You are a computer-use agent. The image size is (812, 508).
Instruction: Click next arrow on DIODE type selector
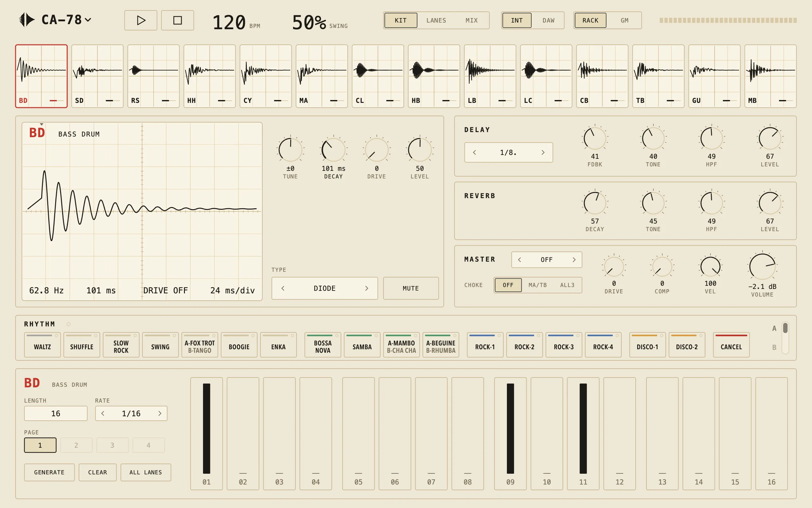click(366, 288)
